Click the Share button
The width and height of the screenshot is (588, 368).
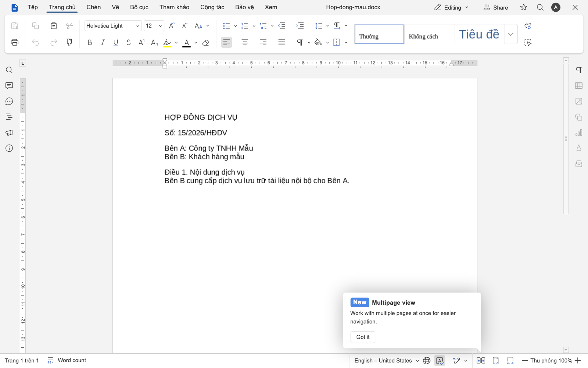pos(496,7)
